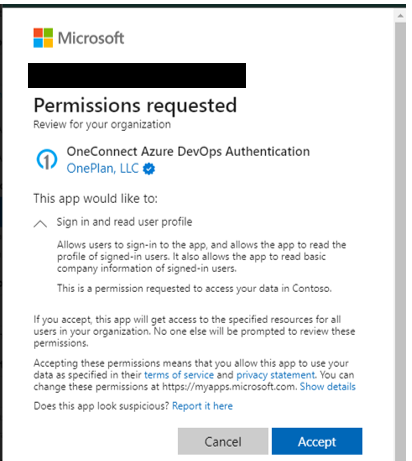412x461 pixels.
Task: Open the privacy statement link
Action: point(276,375)
